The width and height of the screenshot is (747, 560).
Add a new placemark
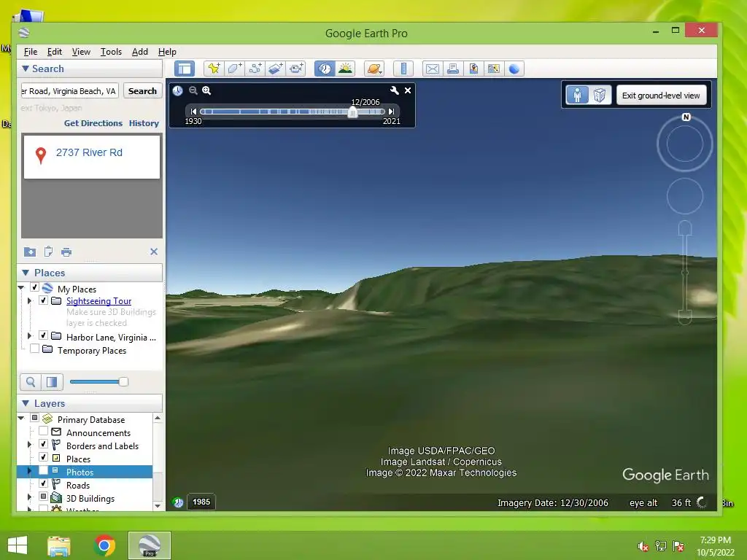coord(214,69)
